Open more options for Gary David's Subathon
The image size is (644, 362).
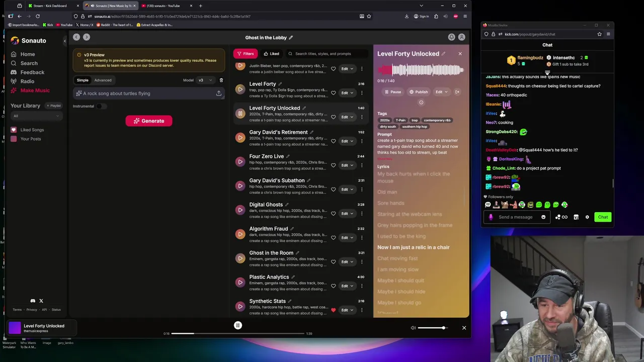point(361,190)
